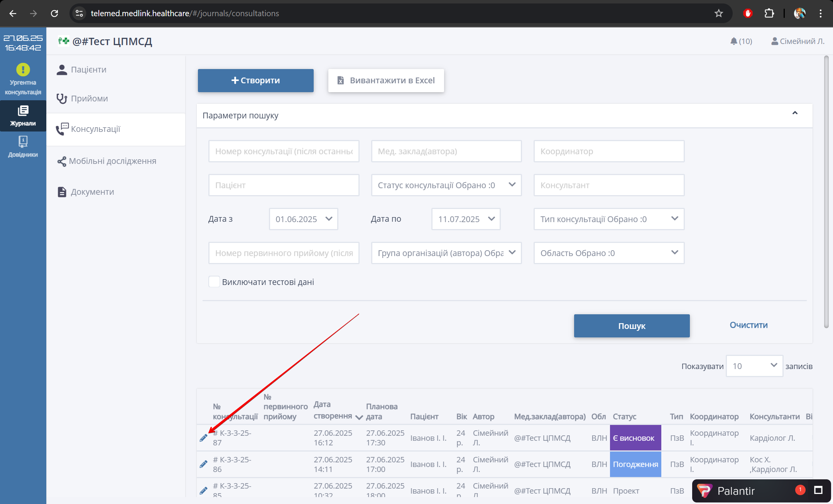
Task: Click the Створити button
Action: (x=255, y=81)
